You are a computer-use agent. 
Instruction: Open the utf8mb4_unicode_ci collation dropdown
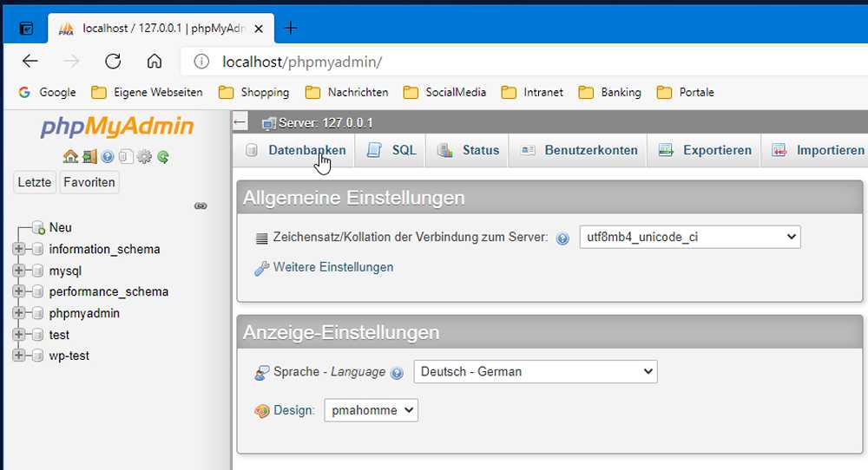690,238
